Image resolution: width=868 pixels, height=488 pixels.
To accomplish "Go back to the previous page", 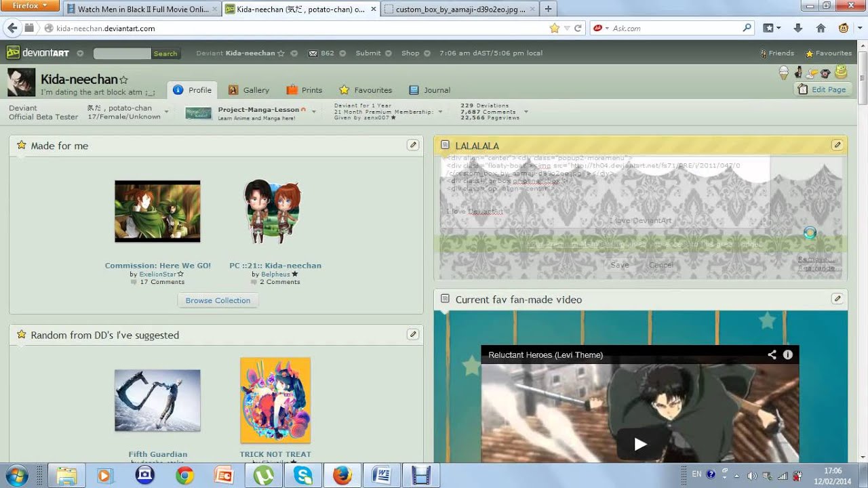I will 12,28.
